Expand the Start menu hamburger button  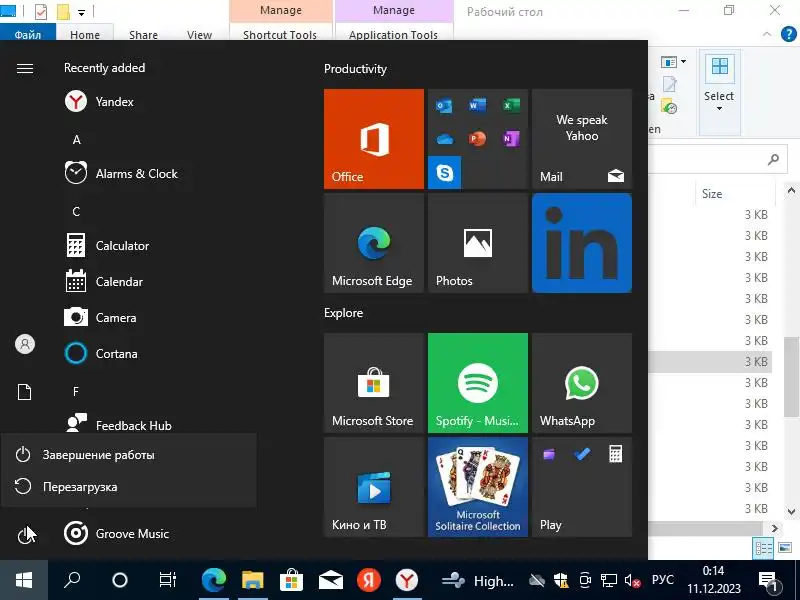24,68
